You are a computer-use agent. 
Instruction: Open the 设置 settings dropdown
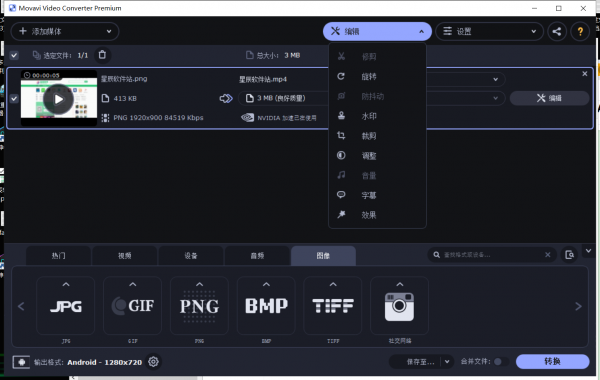tap(489, 31)
